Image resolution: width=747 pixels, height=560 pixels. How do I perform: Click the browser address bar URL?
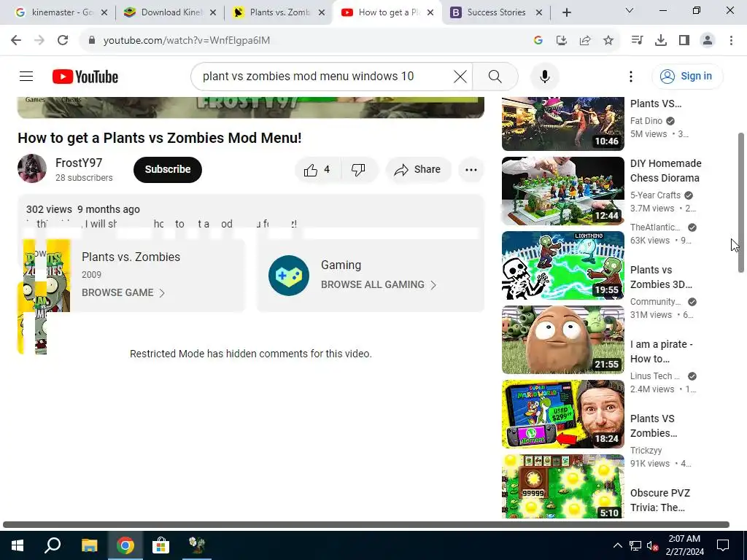(187, 41)
